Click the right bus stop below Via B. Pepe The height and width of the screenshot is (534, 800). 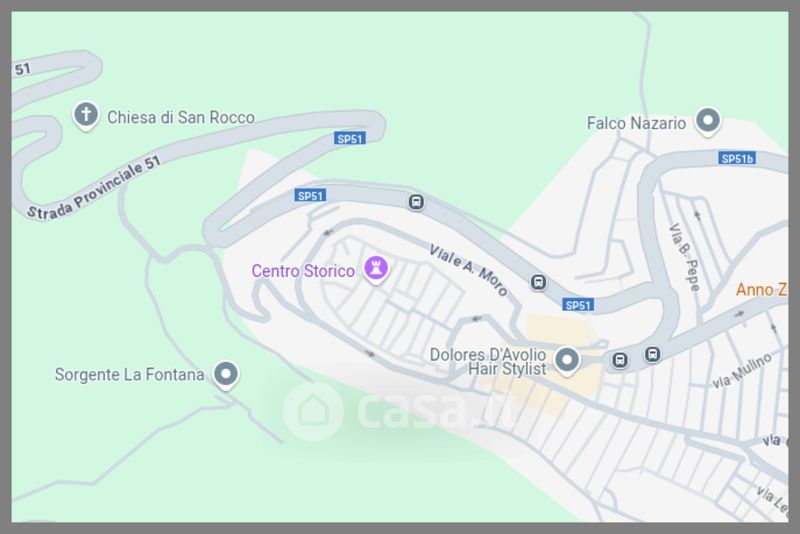[653, 354]
